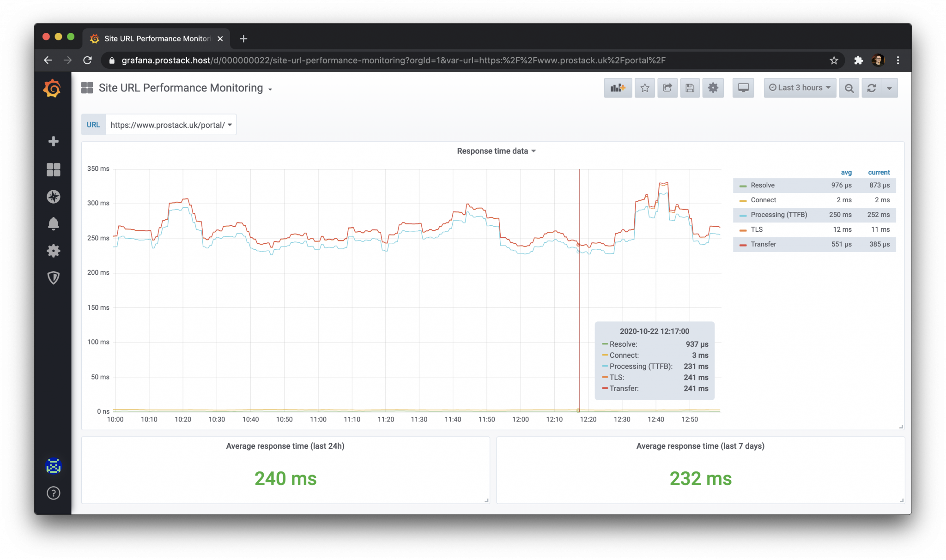Image resolution: width=946 pixels, height=560 pixels.
Task: Star this dashboard in the toolbar
Action: point(644,88)
